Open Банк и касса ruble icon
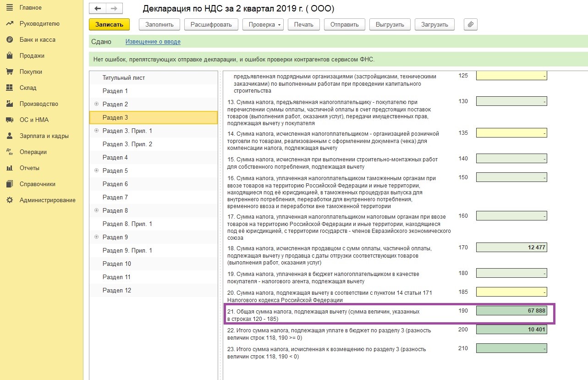 coord(9,40)
